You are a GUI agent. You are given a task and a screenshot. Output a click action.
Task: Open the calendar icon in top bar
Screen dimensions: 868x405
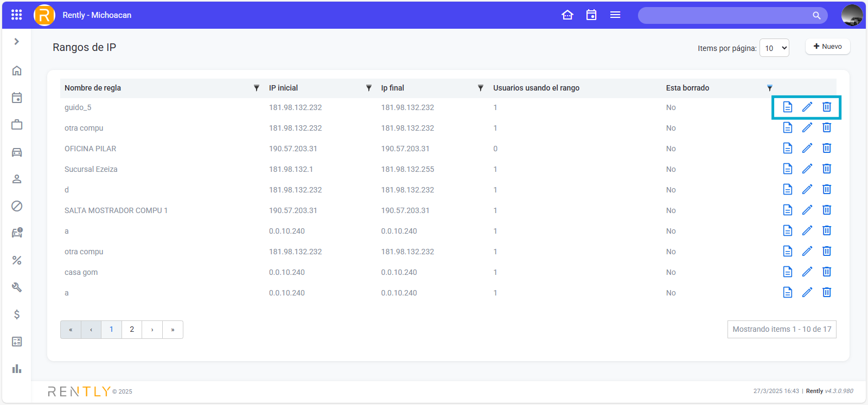(591, 15)
